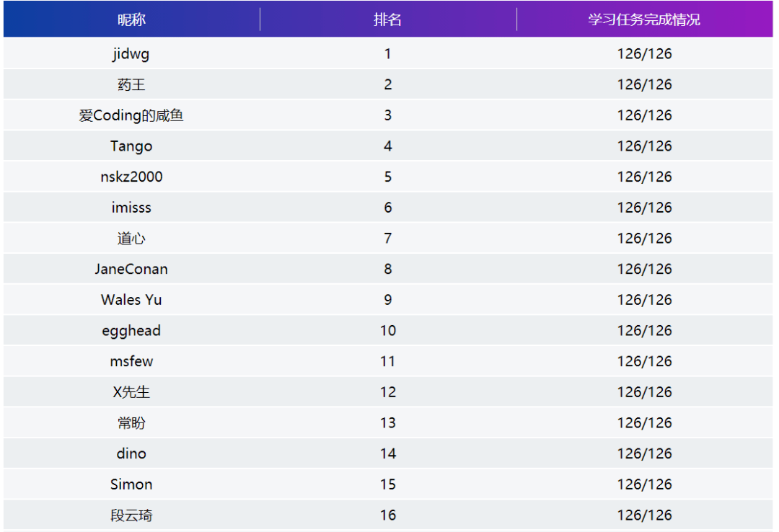The width and height of the screenshot is (779, 532).
Task: Click rank number 10 cell
Action: (x=387, y=331)
